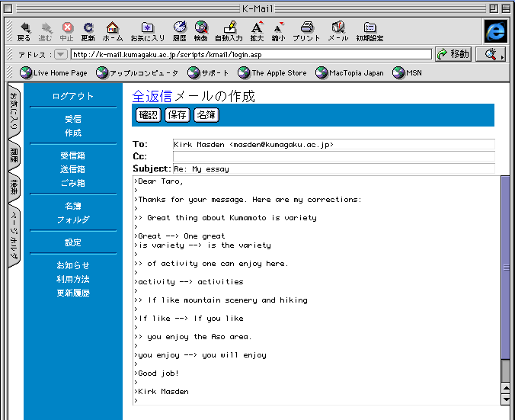Open the 履歴 side tab
Image resolution: width=515 pixels, height=420 pixels.
(x=14, y=156)
